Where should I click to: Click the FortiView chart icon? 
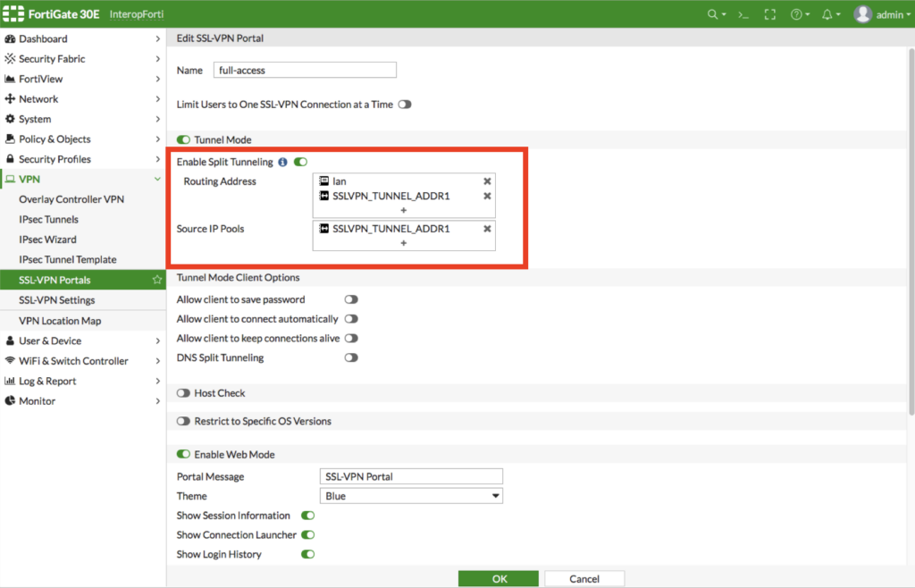[x=10, y=79]
